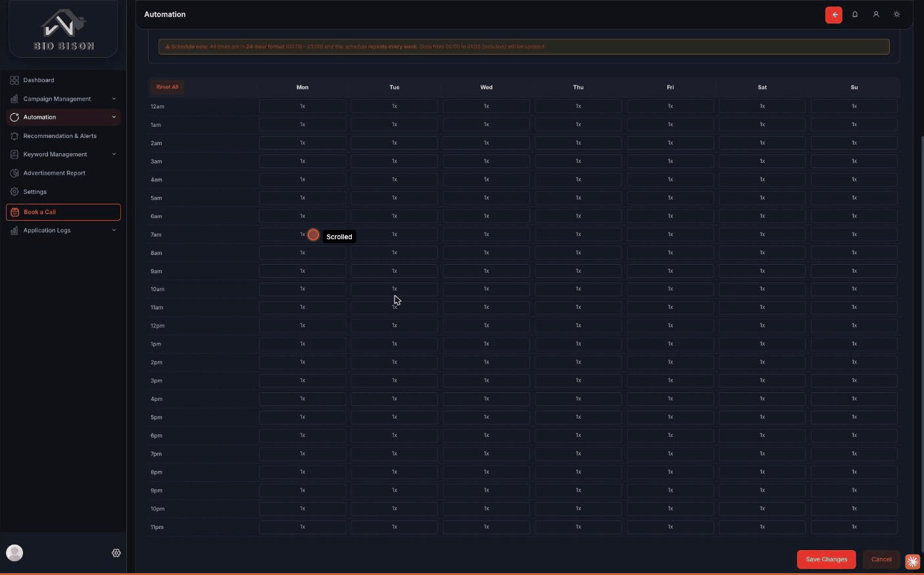Open the user profile icon in header

point(876,14)
